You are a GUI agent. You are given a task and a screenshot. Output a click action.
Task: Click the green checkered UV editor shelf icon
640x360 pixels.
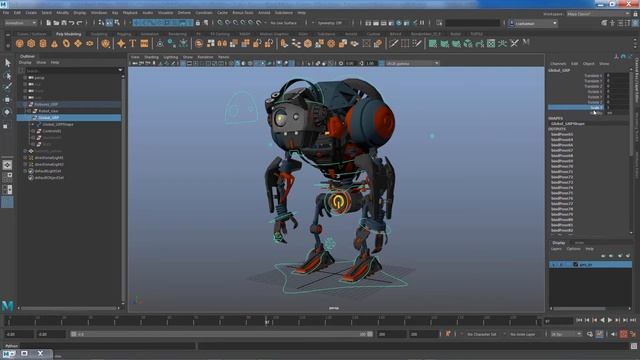(491, 43)
